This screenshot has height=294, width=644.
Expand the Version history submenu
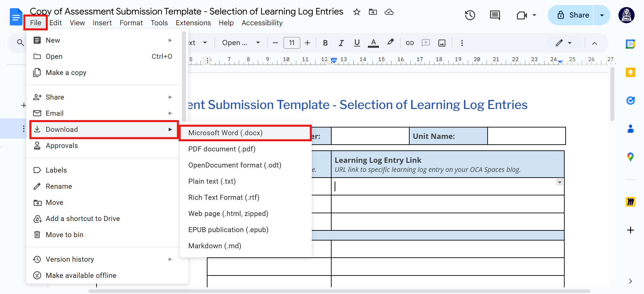tap(104, 259)
